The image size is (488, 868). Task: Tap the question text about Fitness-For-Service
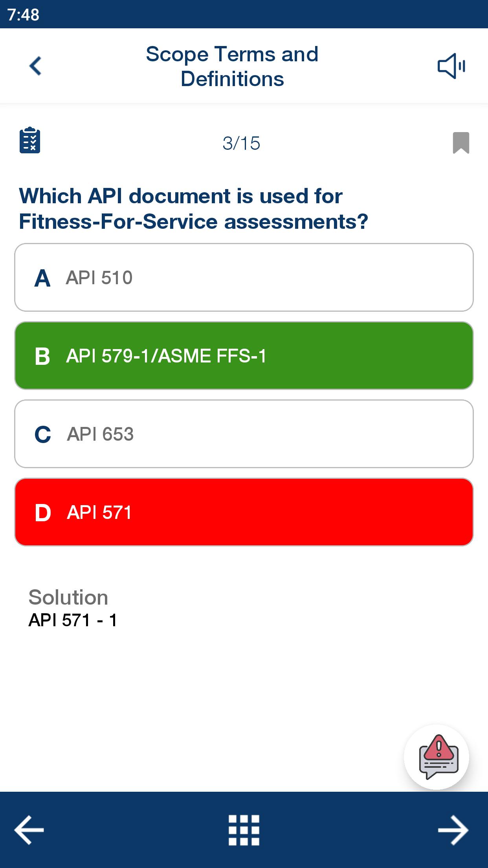194,209
